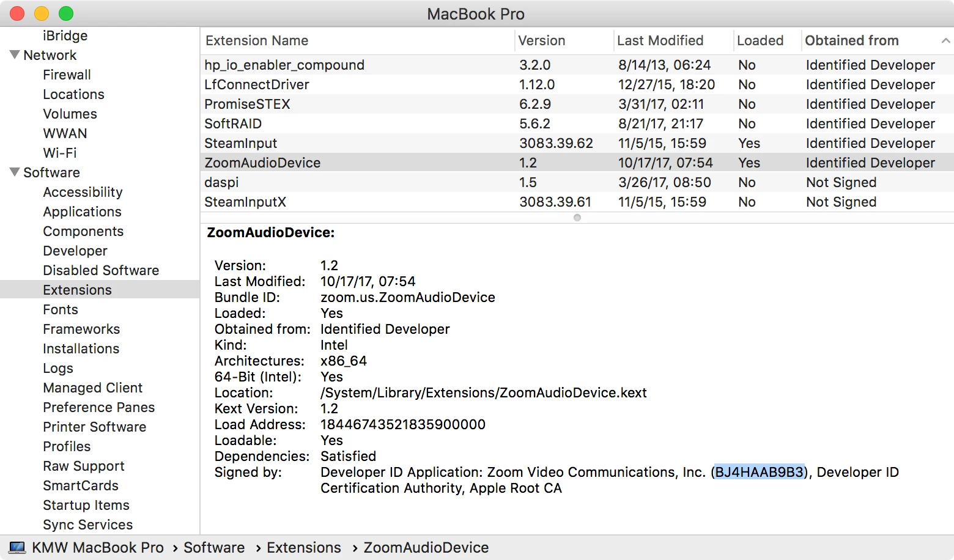954x560 pixels.
Task: Select the PromiseSTEX extension row
Action: pyautogui.click(x=577, y=104)
